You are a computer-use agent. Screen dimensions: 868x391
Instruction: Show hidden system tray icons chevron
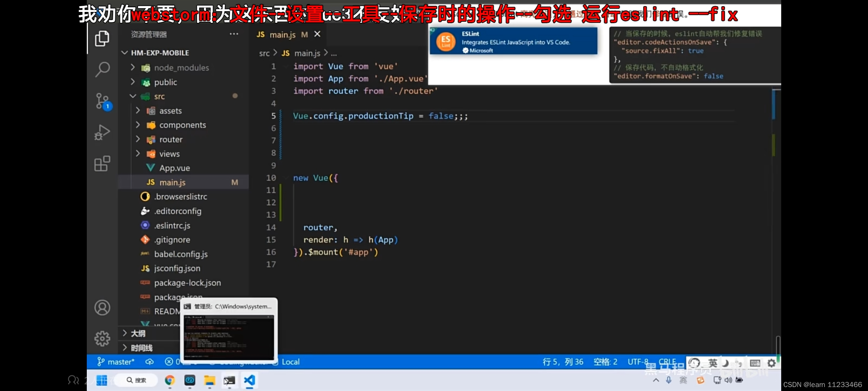point(656,380)
